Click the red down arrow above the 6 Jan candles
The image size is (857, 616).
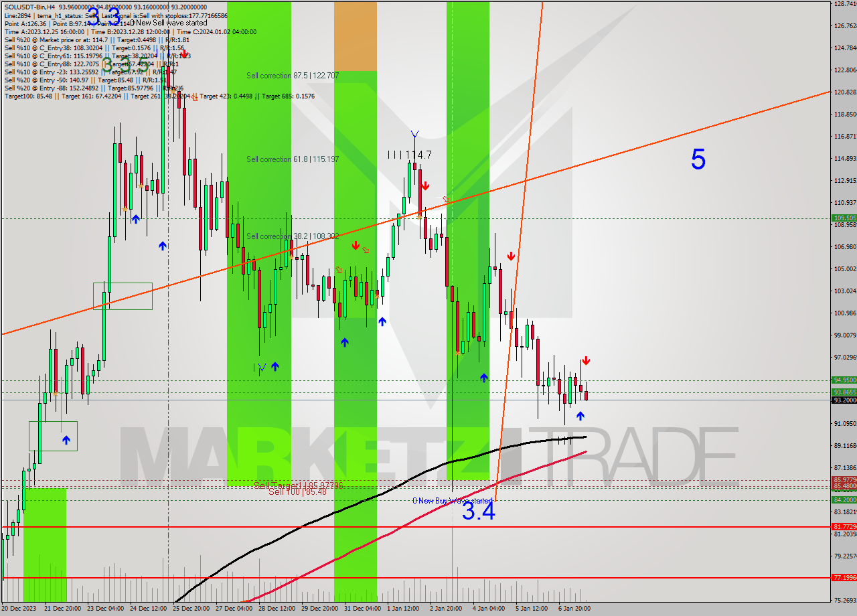click(x=586, y=361)
